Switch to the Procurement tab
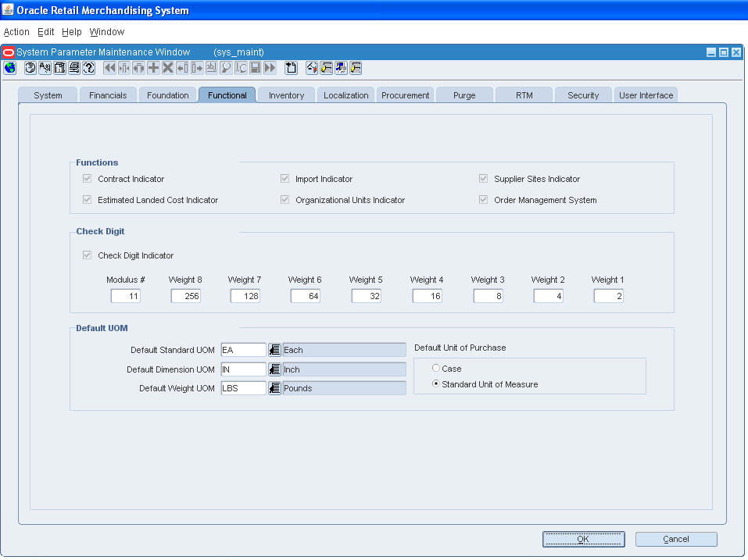Viewport: 748px width, 560px height. [405, 95]
